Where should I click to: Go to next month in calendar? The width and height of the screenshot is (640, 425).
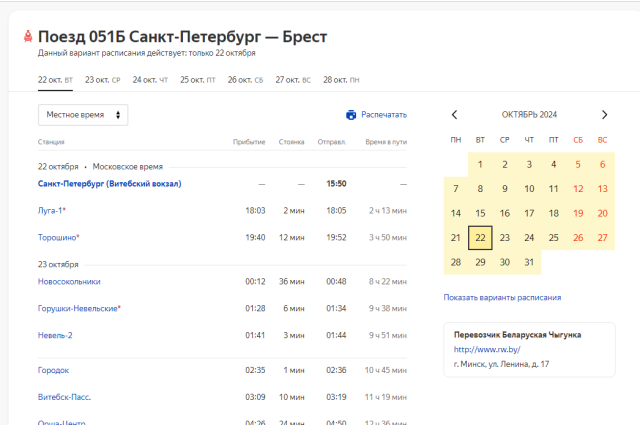(604, 115)
